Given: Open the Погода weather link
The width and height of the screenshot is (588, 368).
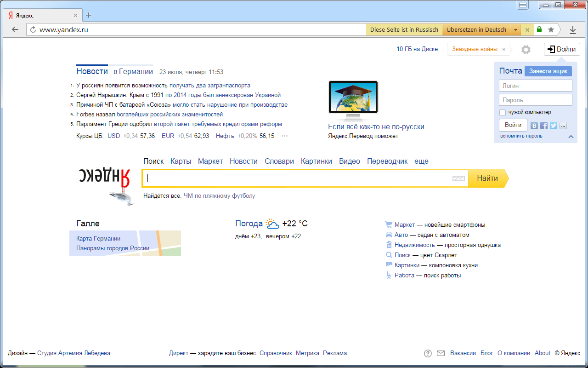Looking at the screenshot, I should tap(249, 224).
